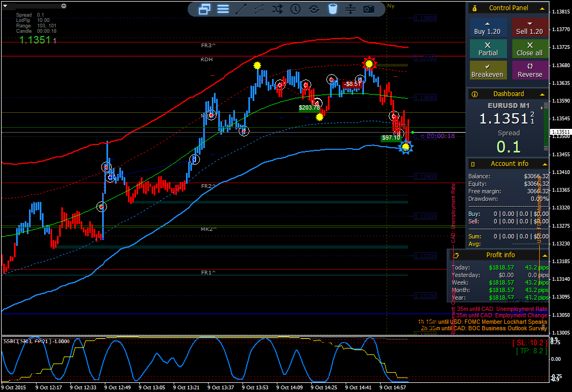Select the trend line drawing tool
This screenshot has width=572, height=392.
[x=241, y=9]
